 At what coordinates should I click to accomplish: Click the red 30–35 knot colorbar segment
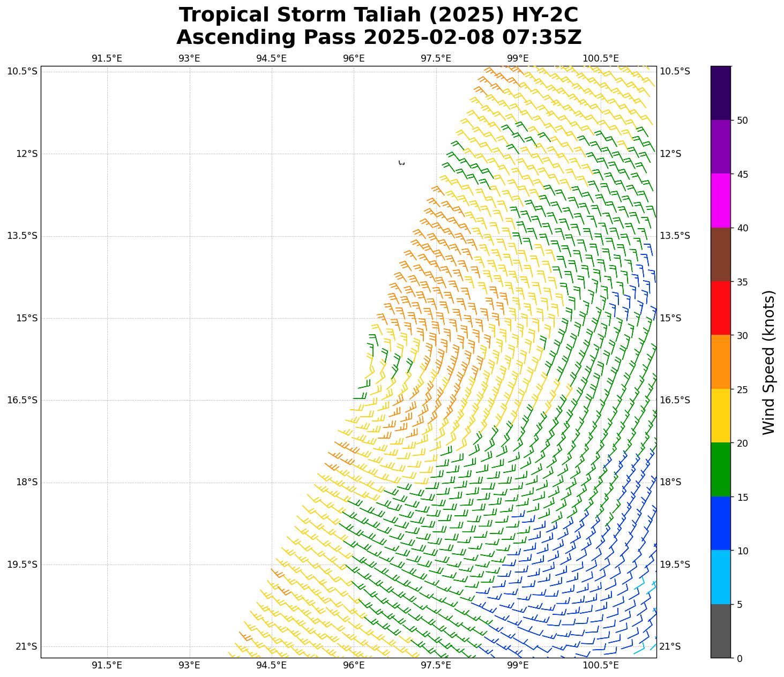tap(720, 308)
